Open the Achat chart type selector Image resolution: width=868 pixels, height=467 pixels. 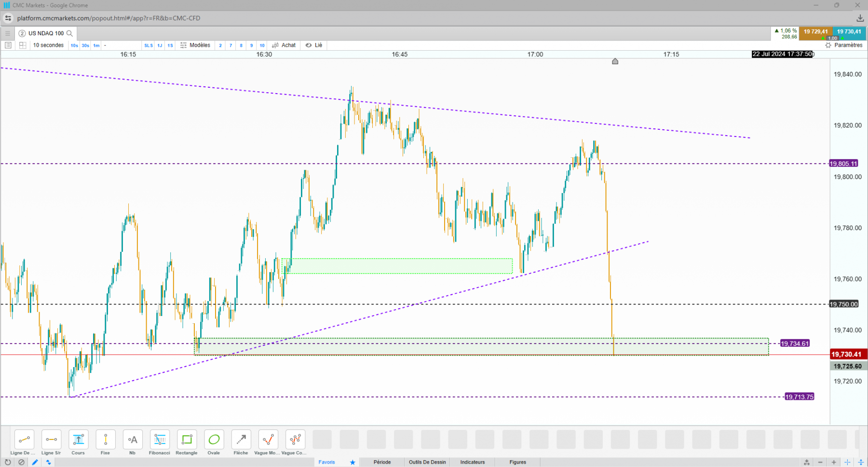(284, 45)
